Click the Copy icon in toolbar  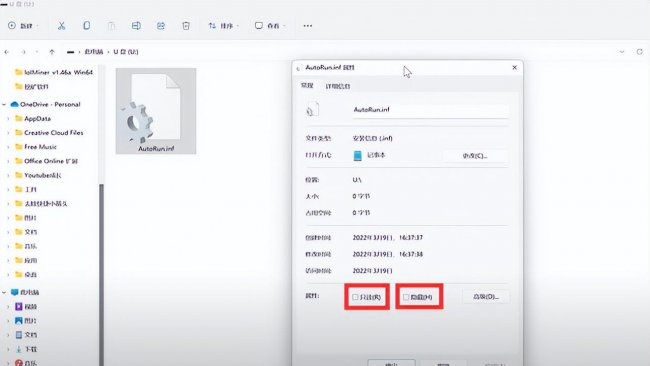(x=86, y=26)
